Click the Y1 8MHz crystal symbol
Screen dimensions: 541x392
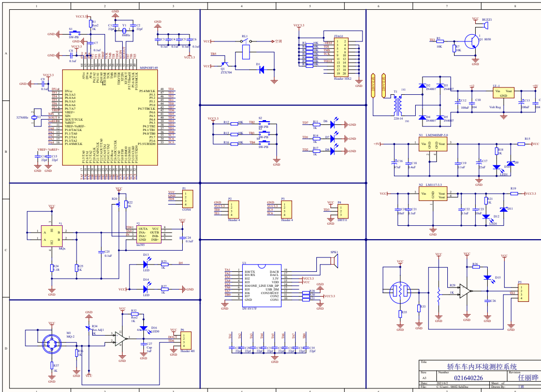click(x=125, y=31)
